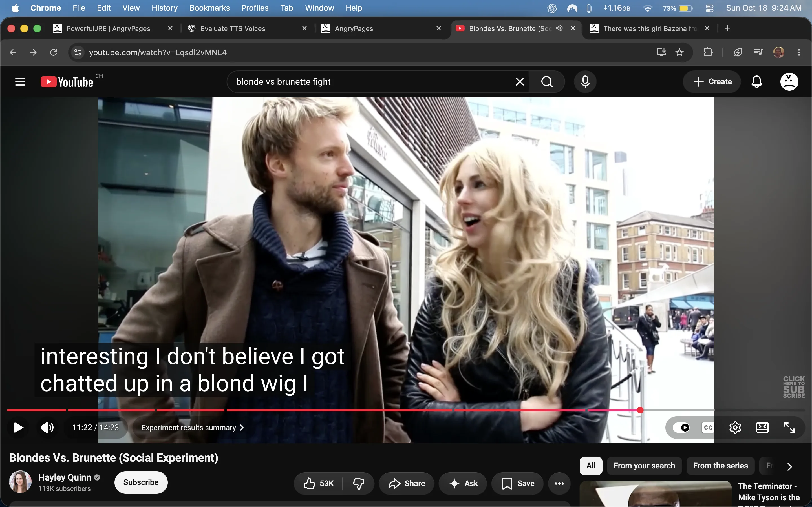Expand the Experiment results summary chapter
Screen dimensions: 812x507
tap(193, 428)
